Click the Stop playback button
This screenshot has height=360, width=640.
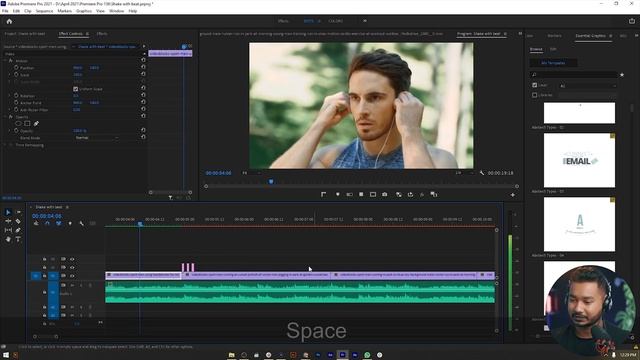pos(361,195)
